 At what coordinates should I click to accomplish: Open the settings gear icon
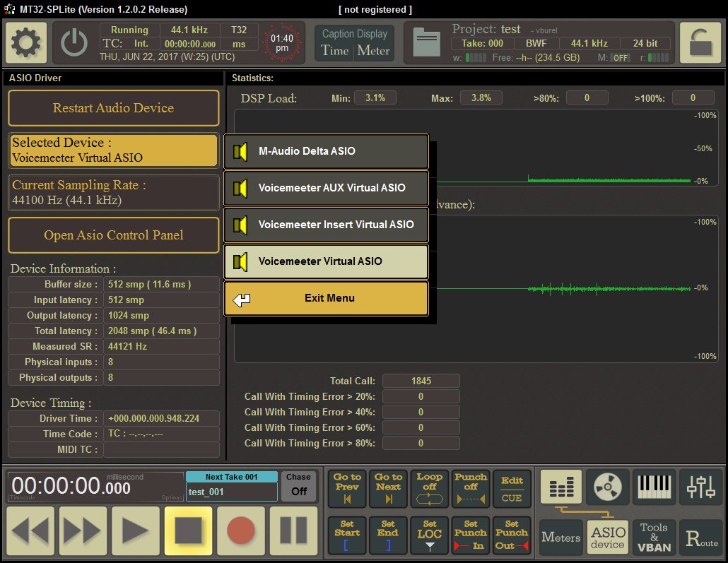pos(26,42)
